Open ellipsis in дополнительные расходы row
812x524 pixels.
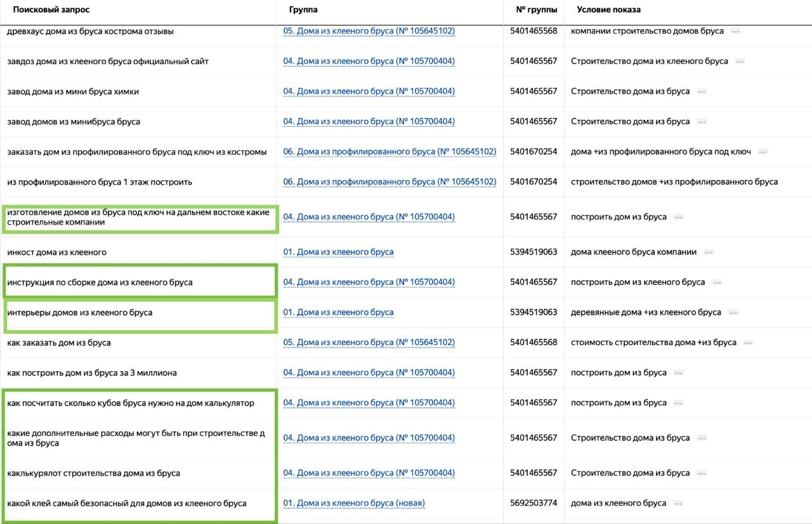(702, 438)
